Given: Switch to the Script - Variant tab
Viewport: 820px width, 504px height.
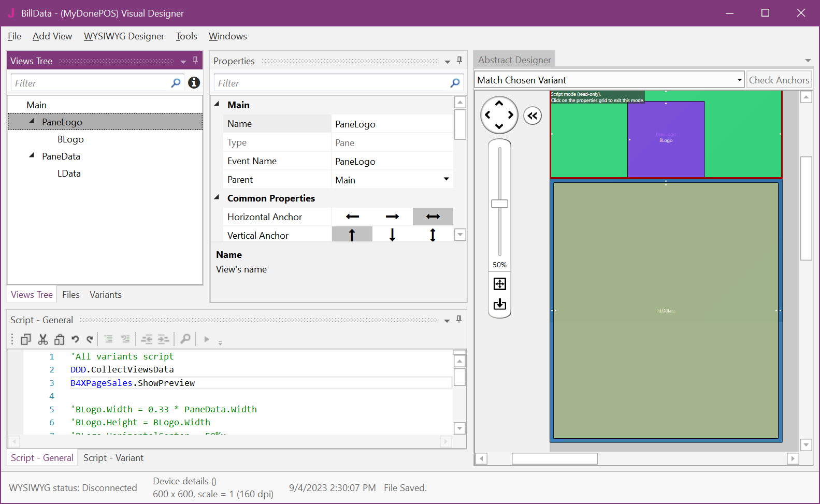Looking at the screenshot, I should click(x=113, y=458).
